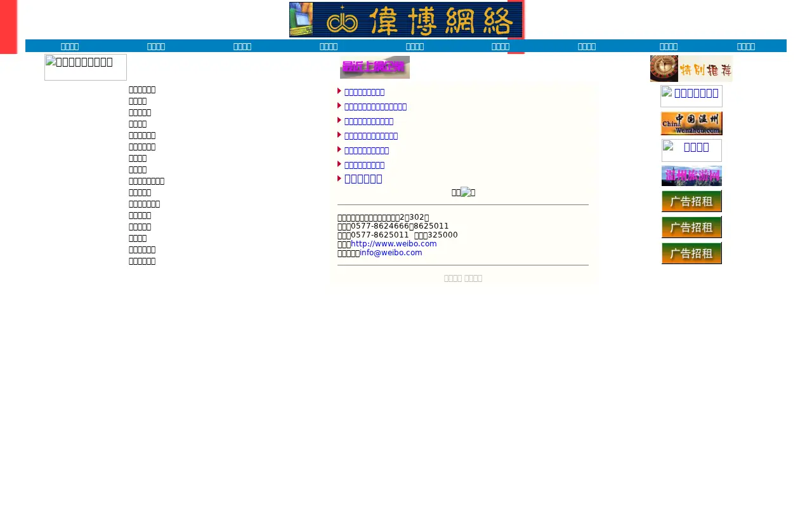Select the 325000 postal code text

[443, 235]
